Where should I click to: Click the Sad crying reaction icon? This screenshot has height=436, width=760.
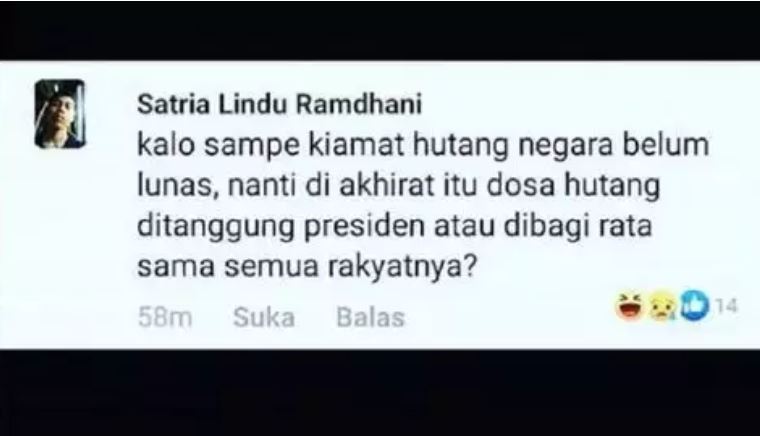[x=663, y=307]
